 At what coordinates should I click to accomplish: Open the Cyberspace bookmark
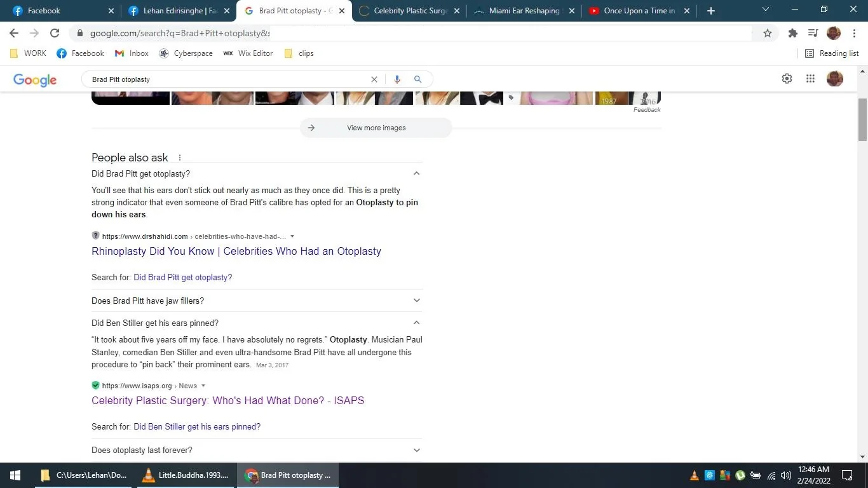tap(186, 53)
